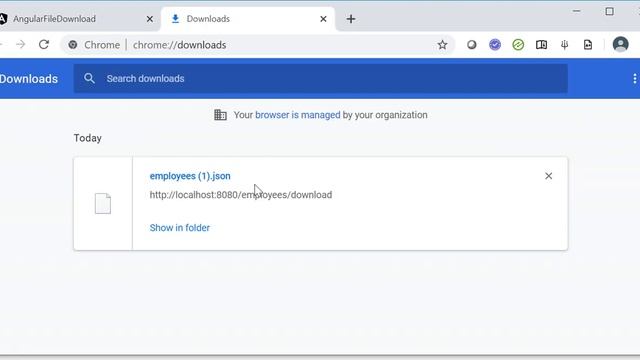Remove employees (1).json from list
The width and height of the screenshot is (640, 360).
tap(548, 176)
